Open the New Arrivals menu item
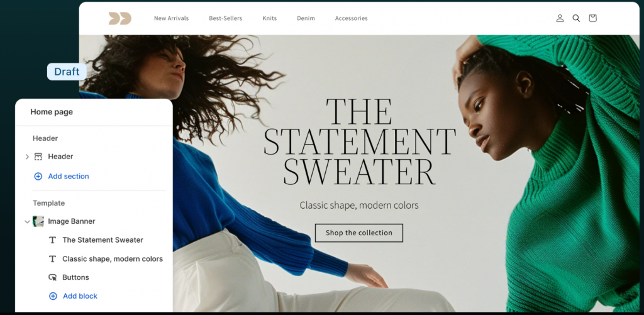The width and height of the screenshot is (644, 315). [x=171, y=18]
